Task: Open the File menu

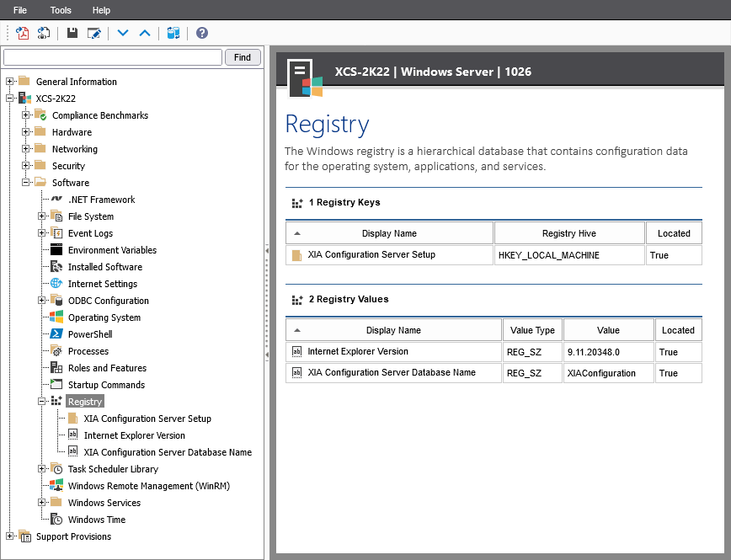Action: click(20, 10)
